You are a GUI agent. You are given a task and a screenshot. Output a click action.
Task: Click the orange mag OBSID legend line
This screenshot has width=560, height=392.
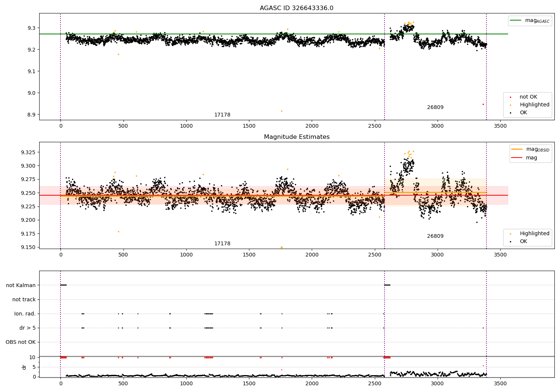(517, 149)
